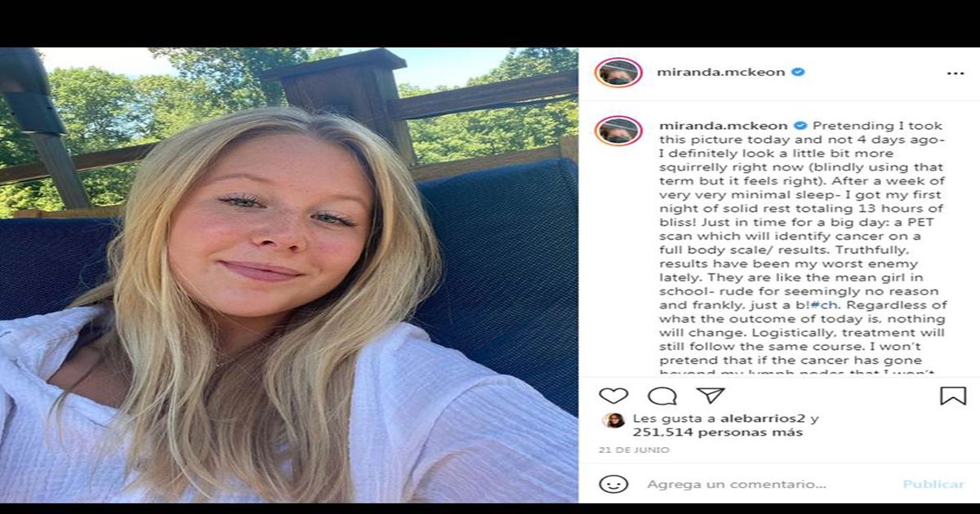The height and width of the screenshot is (514, 980).
Task: Click the Publicar button
Action: (933, 484)
